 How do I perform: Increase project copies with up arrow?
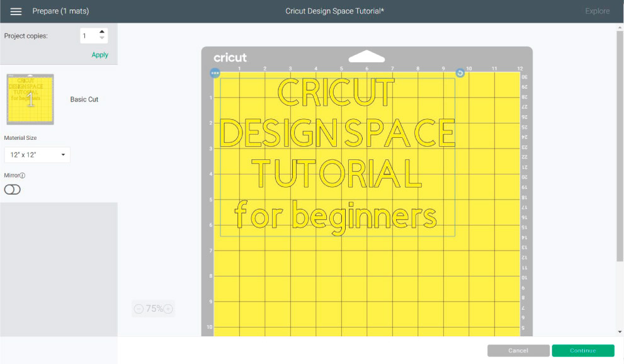coord(102,32)
